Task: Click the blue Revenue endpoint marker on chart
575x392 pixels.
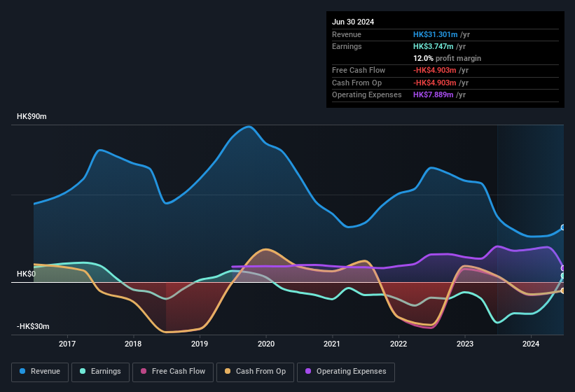Action: click(x=563, y=227)
